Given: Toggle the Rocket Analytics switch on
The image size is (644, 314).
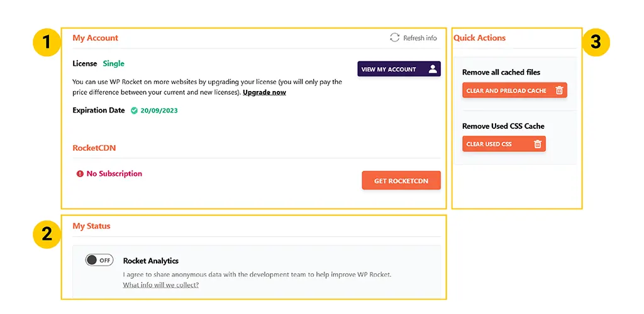Looking at the screenshot, I should (x=99, y=260).
